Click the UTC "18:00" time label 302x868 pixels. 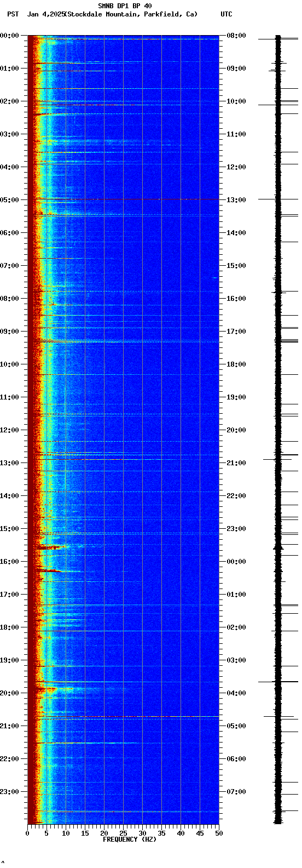coord(236,364)
